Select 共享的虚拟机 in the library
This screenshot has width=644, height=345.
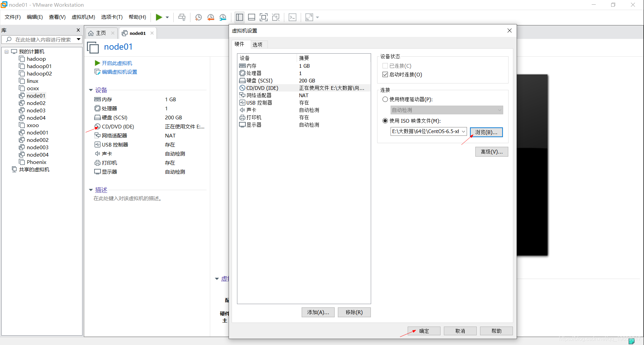[x=34, y=170]
